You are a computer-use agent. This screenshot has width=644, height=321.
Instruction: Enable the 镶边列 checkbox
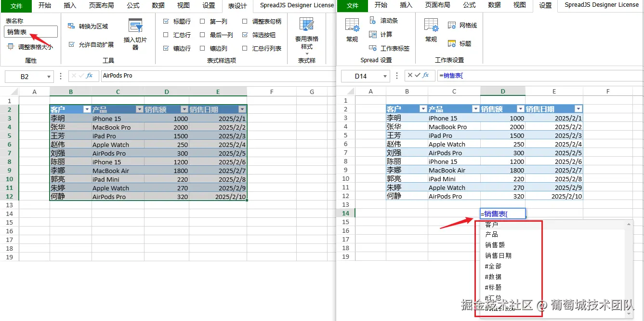tap(202, 48)
